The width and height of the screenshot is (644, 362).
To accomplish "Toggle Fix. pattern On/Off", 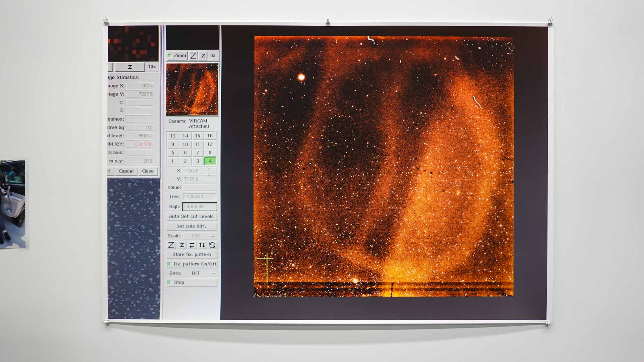I will [x=169, y=264].
